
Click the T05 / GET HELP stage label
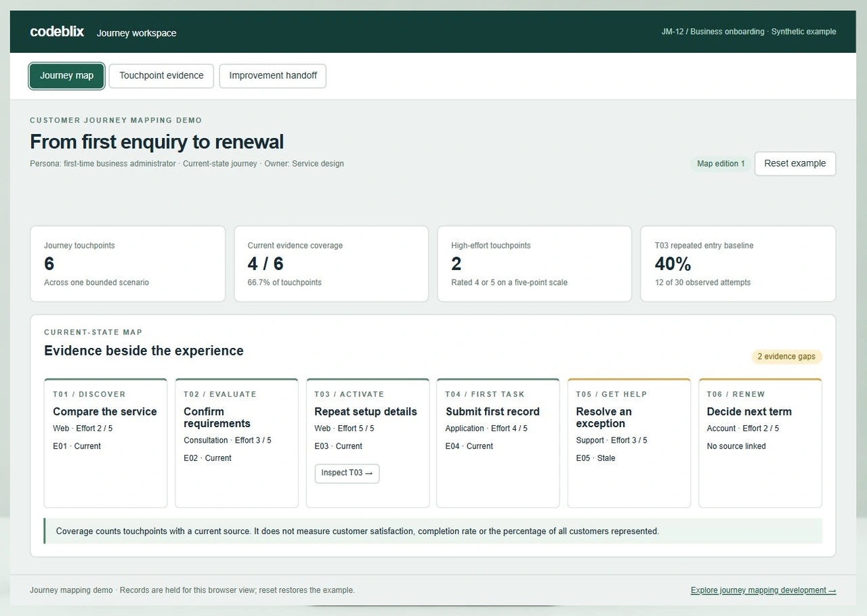click(x=612, y=395)
